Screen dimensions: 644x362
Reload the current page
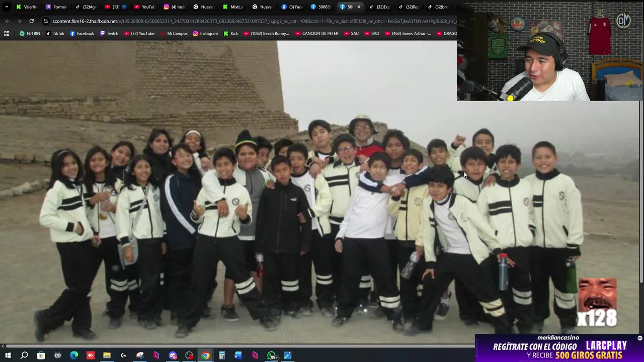pyautogui.click(x=31, y=21)
